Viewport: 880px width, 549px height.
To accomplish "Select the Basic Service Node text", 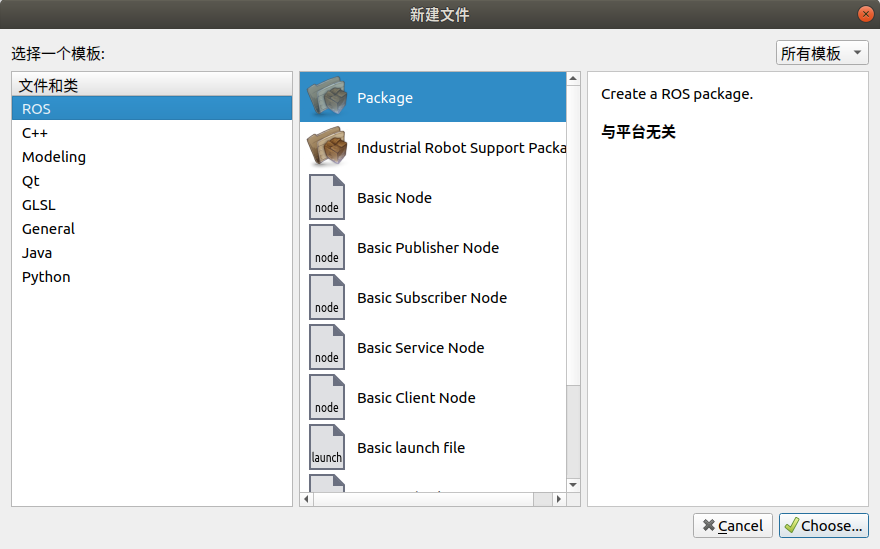I will [x=421, y=347].
